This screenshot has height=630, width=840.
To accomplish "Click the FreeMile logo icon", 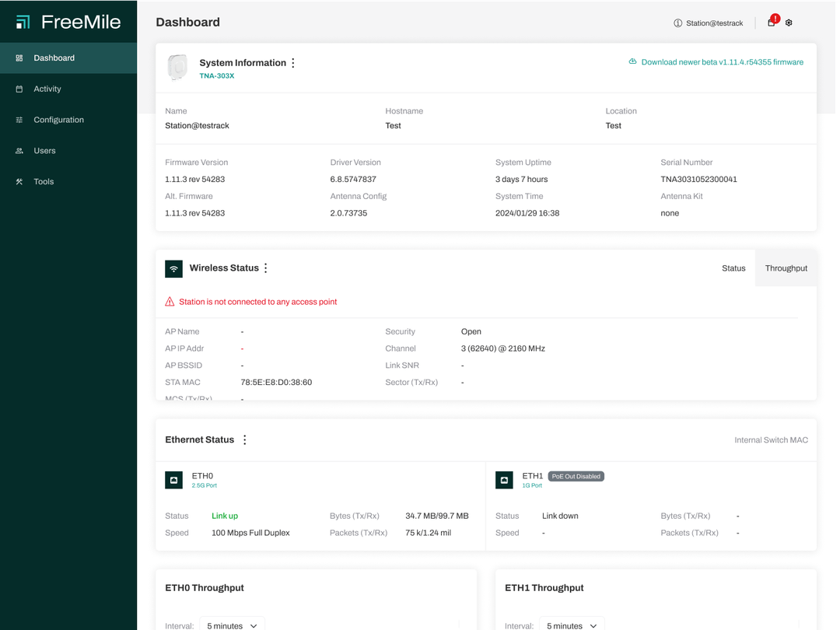I will 23,22.
